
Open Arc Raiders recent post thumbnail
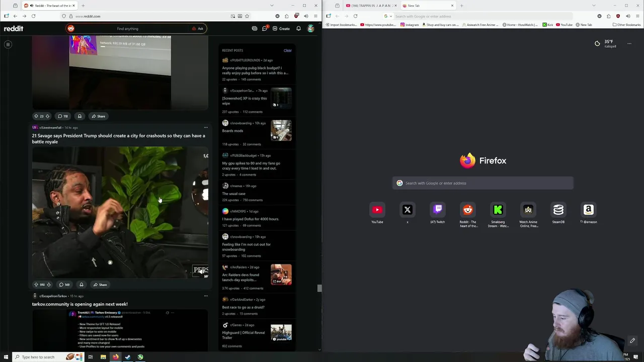[x=281, y=275]
